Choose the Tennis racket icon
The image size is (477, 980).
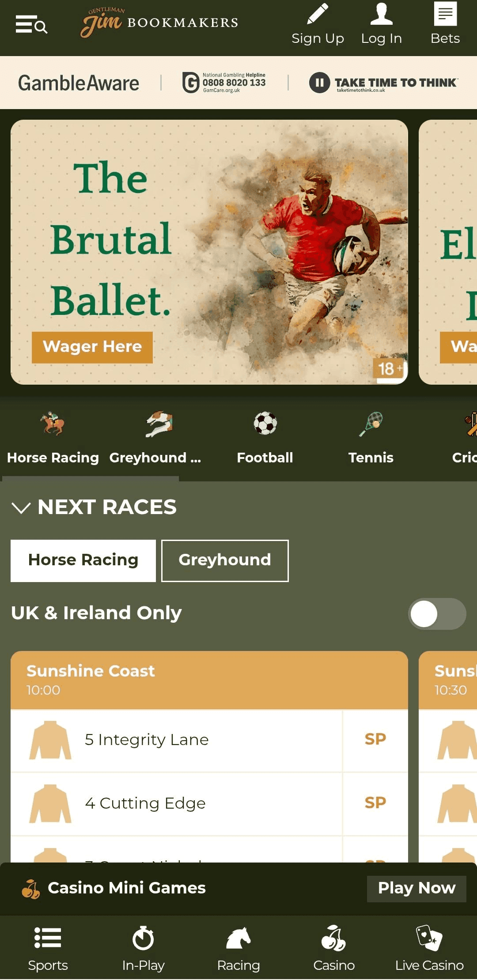(x=371, y=424)
